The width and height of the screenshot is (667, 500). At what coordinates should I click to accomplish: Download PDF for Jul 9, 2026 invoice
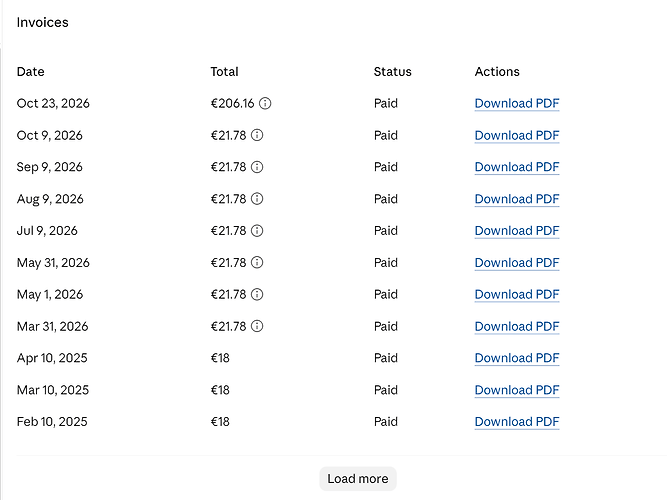[x=517, y=231]
